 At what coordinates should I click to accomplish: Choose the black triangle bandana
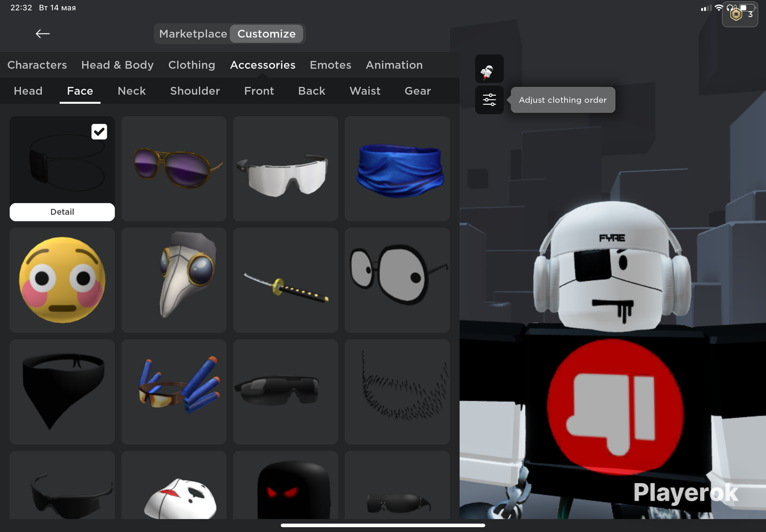pyautogui.click(x=62, y=392)
